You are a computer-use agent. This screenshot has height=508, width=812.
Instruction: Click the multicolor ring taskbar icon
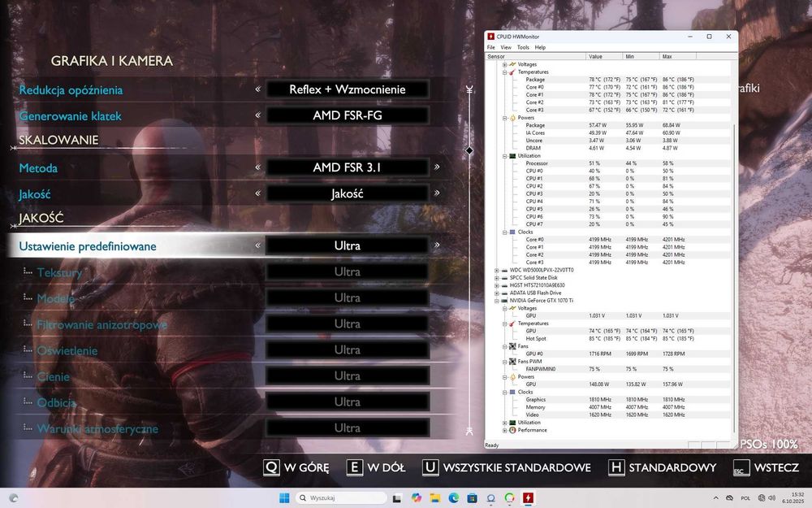click(x=510, y=498)
